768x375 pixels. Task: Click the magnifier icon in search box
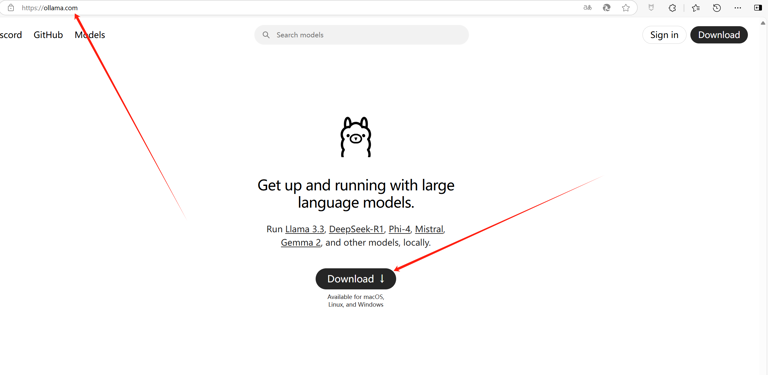[x=266, y=35]
